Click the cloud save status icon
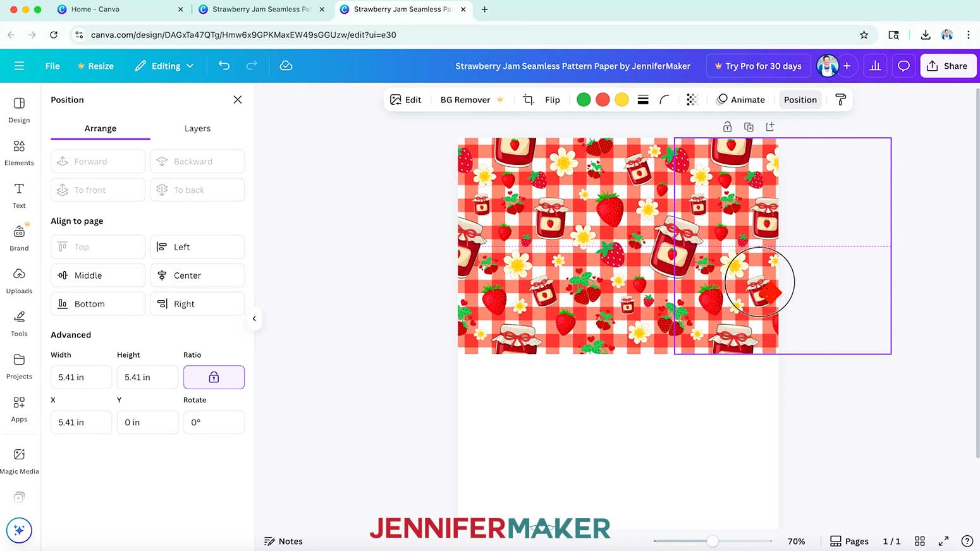This screenshot has width=980, height=551. (x=286, y=66)
